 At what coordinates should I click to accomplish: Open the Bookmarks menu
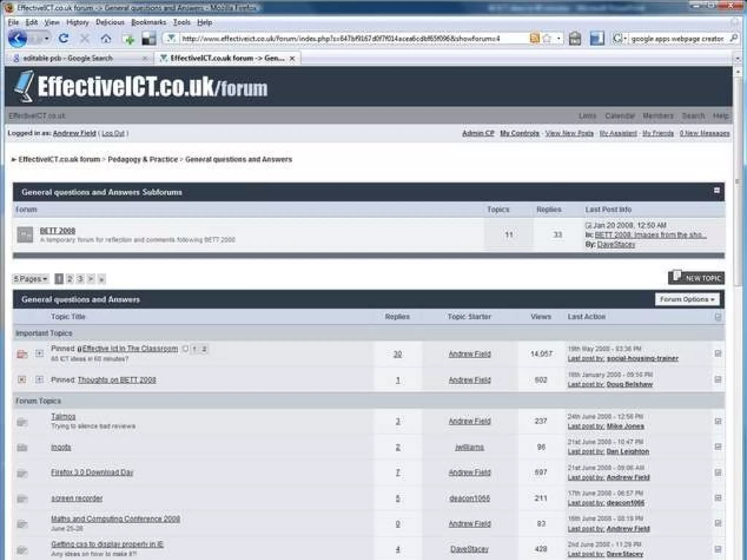[x=148, y=23]
